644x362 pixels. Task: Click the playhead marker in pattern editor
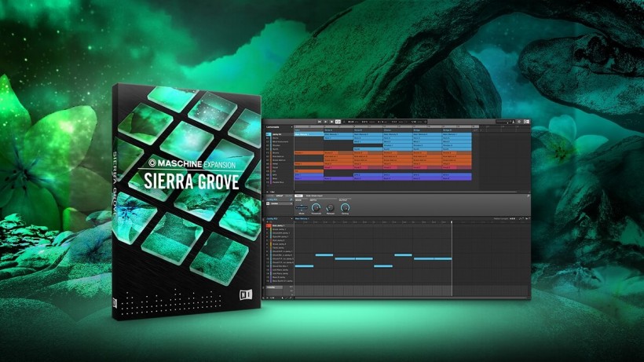coord(452,221)
